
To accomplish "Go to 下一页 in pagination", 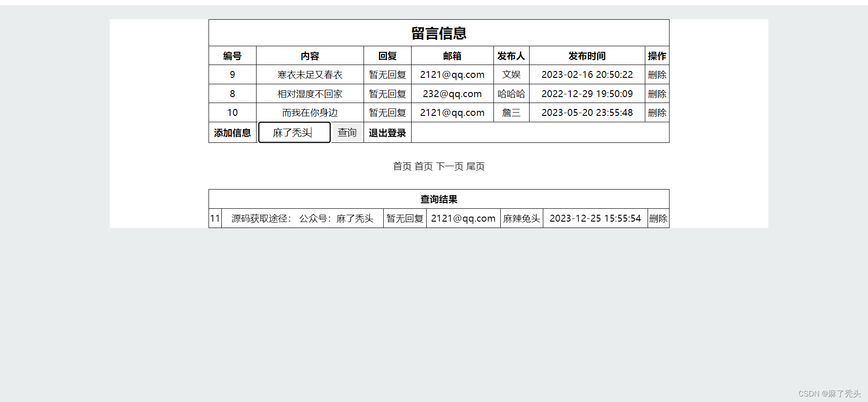I will click(x=450, y=166).
